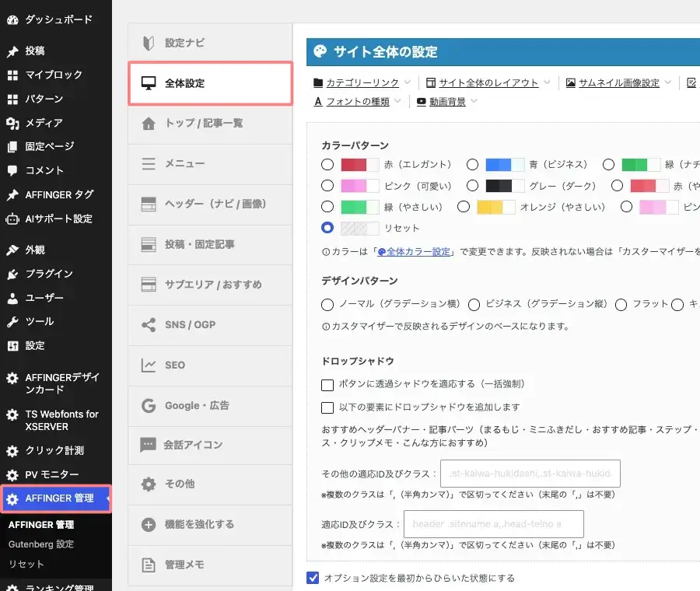The height and width of the screenshot is (591, 700).
Task: Select the 青（ビジネス） color pattern radio
Action: (x=472, y=164)
